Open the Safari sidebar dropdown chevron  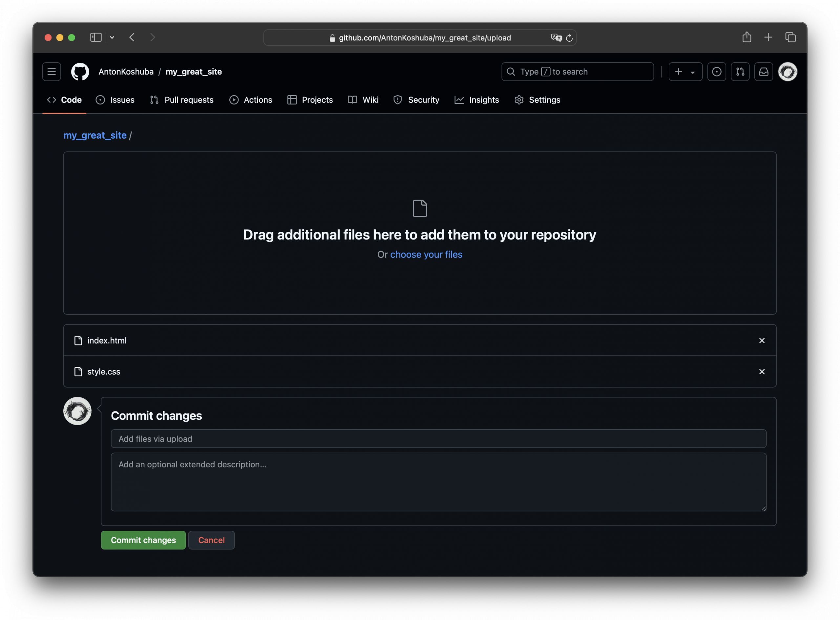[x=112, y=37]
